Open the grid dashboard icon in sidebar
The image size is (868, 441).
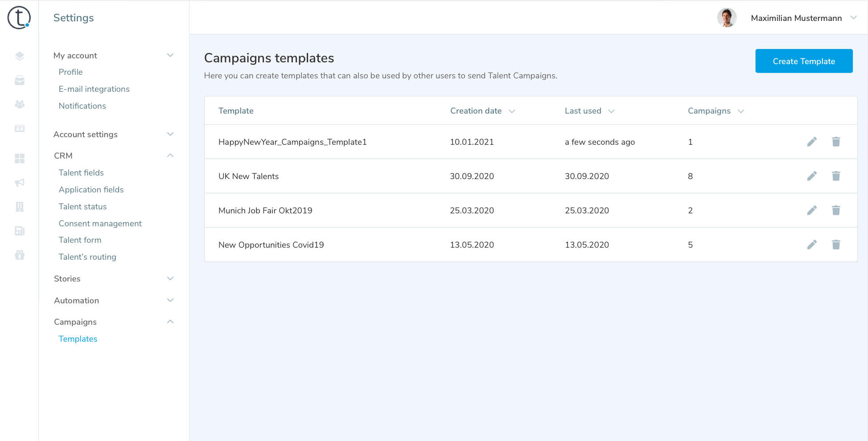[x=20, y=159]
